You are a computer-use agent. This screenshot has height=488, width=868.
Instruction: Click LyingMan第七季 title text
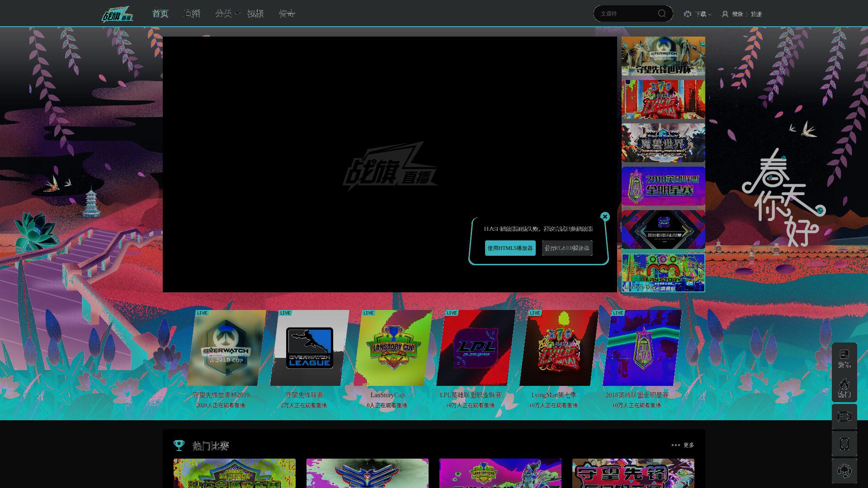(554, 395)
